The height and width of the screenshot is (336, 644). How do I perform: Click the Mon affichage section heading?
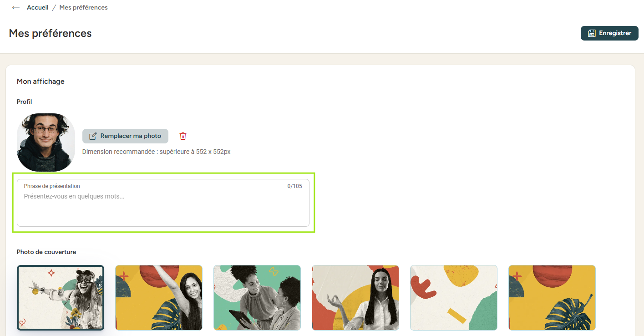(x=41, y=81)
